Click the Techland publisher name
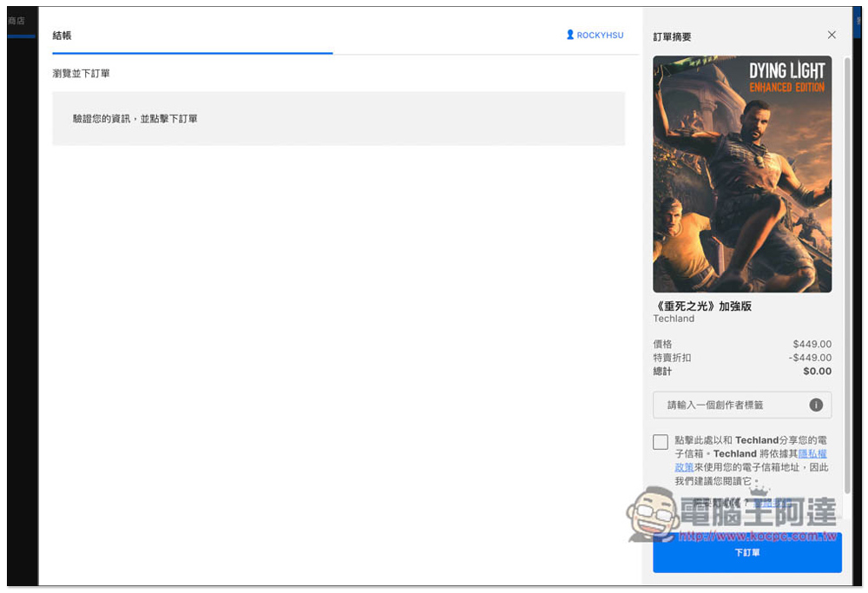 tap(674, 319)
